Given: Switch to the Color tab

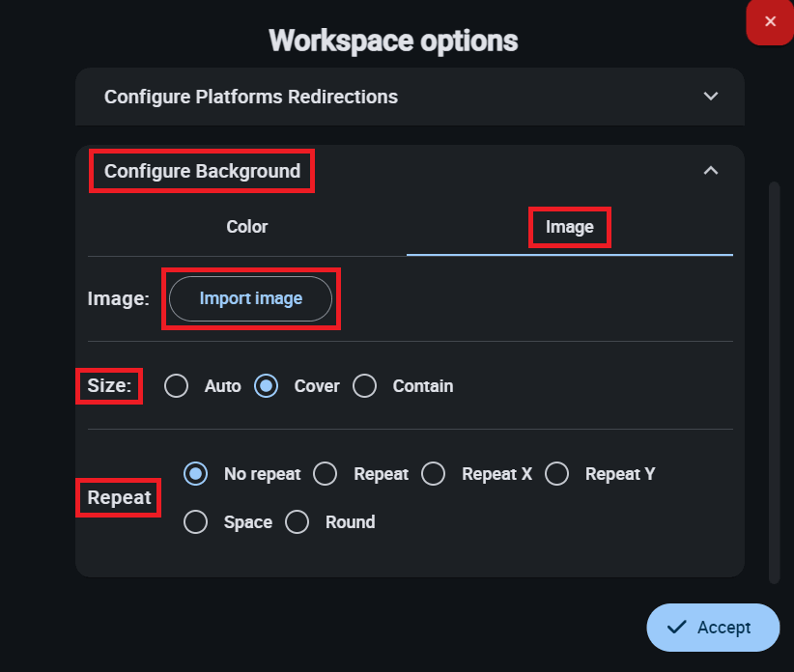Looking at the screenshot, I should [x=247, y=227].
